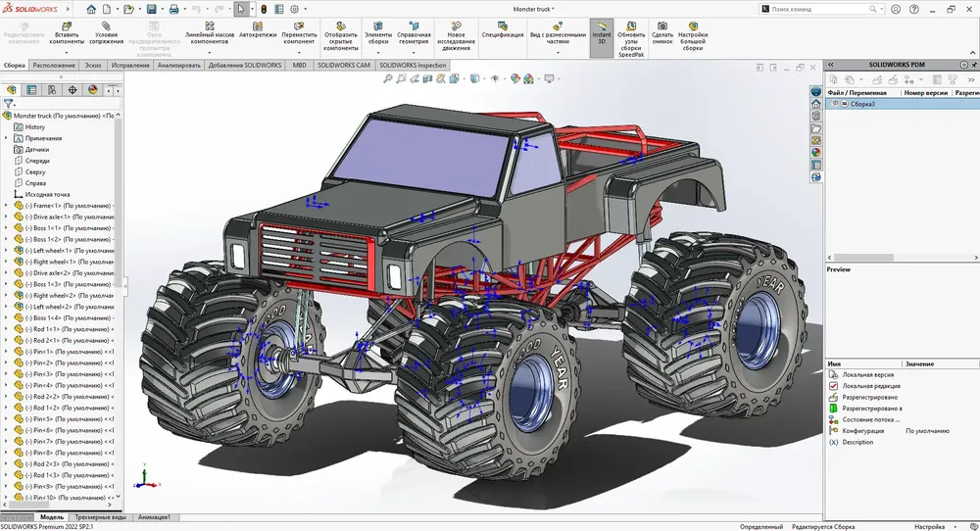
Task: Expand the Примечания tree node
Action: pyautogui.click(x=6, y=138)
